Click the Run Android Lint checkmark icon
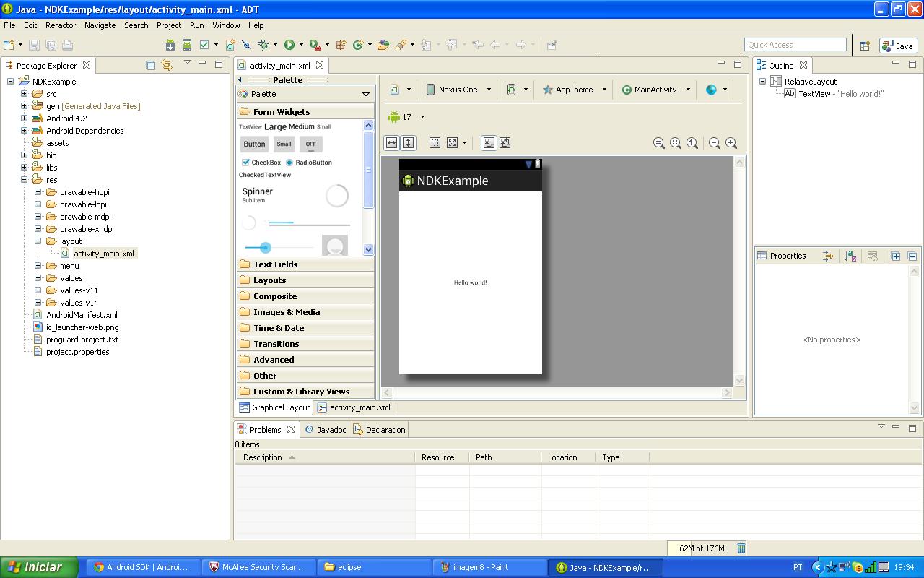924x578 pixels. (x=204, y=45)
